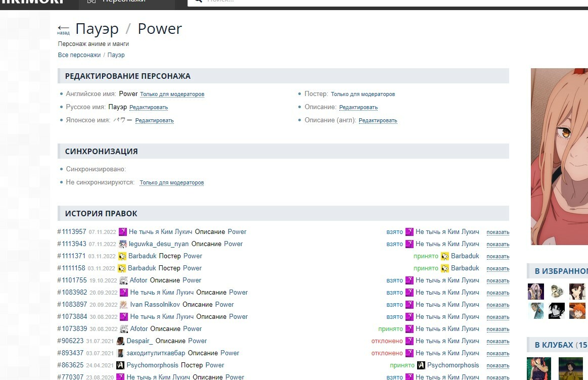Click Despair_'s avatar in edit #906223

point(120,341)
